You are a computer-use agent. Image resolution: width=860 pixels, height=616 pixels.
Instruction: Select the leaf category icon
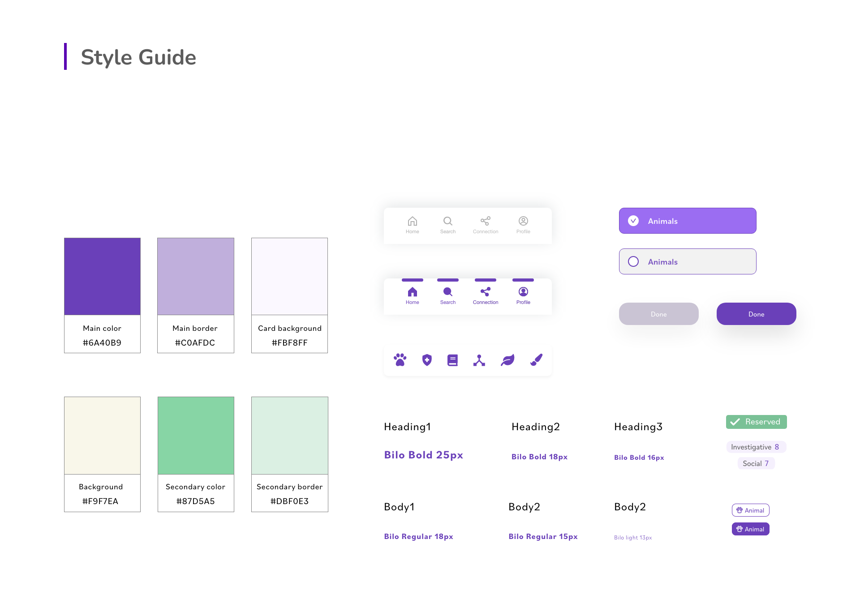tap(507, 360)
